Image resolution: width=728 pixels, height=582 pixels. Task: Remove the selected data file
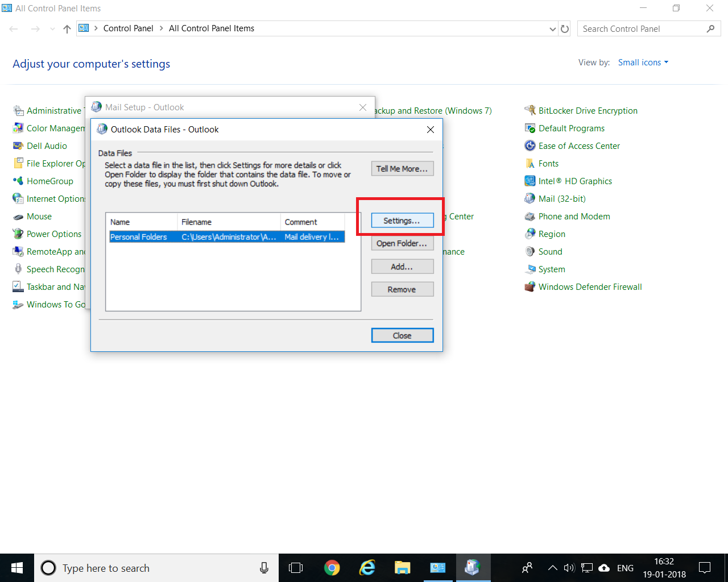402,289
